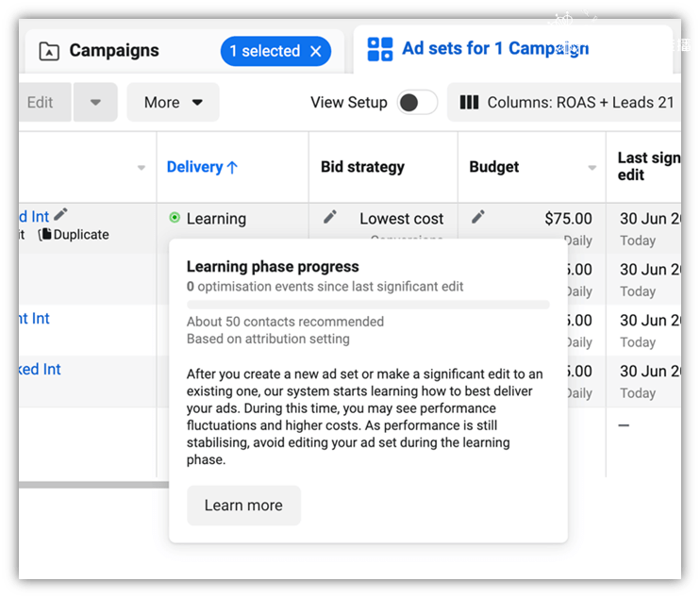Click the $75.00 budget value

(x=568, y=219)
